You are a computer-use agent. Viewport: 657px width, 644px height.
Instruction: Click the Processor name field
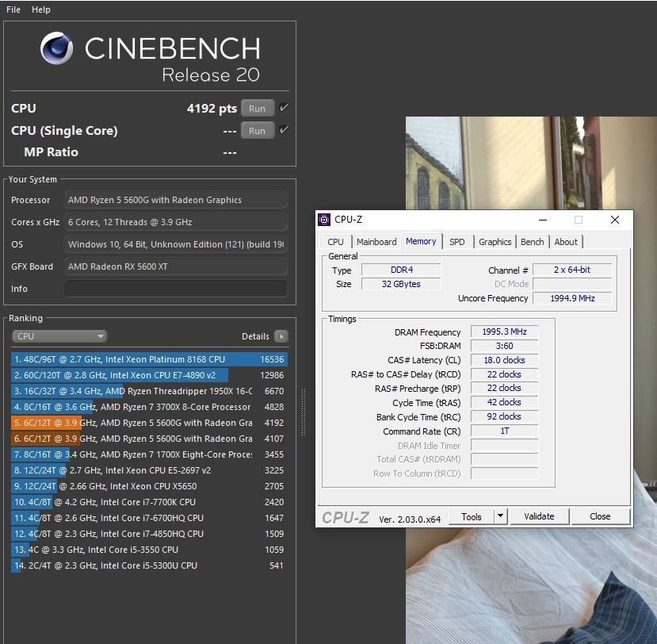point(176,200)
